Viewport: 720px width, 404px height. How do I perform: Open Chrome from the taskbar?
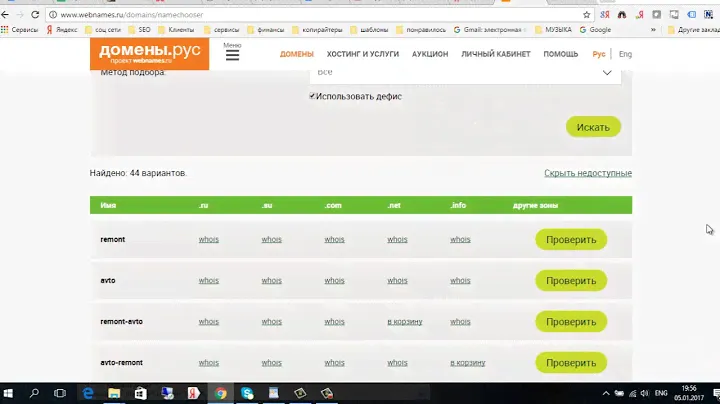pos(219,393)
